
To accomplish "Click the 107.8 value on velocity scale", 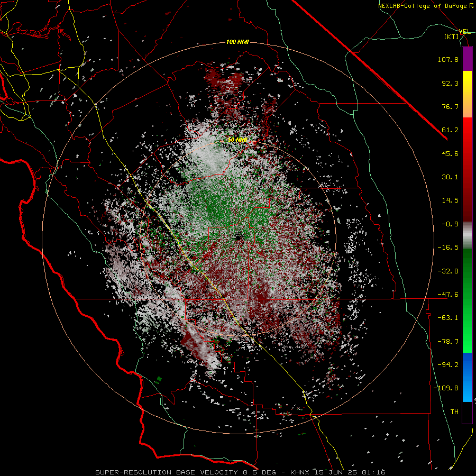I will [x=448, y=59].
